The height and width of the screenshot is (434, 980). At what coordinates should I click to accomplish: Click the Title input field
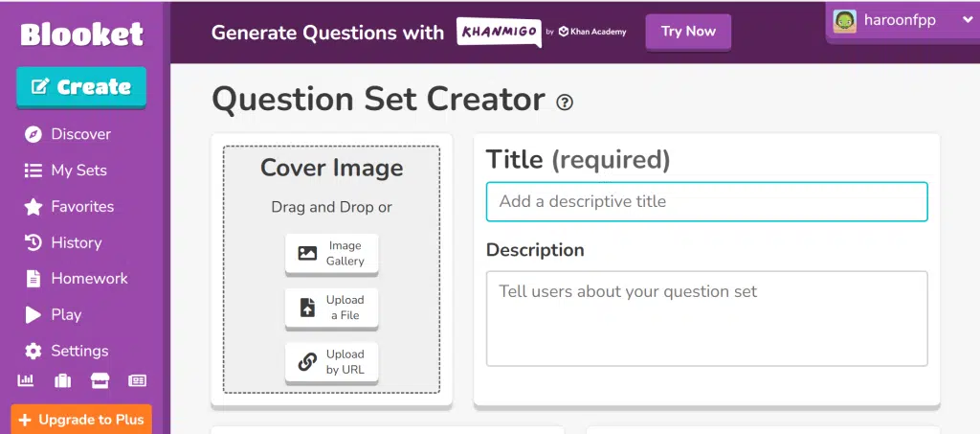(706, 202)
